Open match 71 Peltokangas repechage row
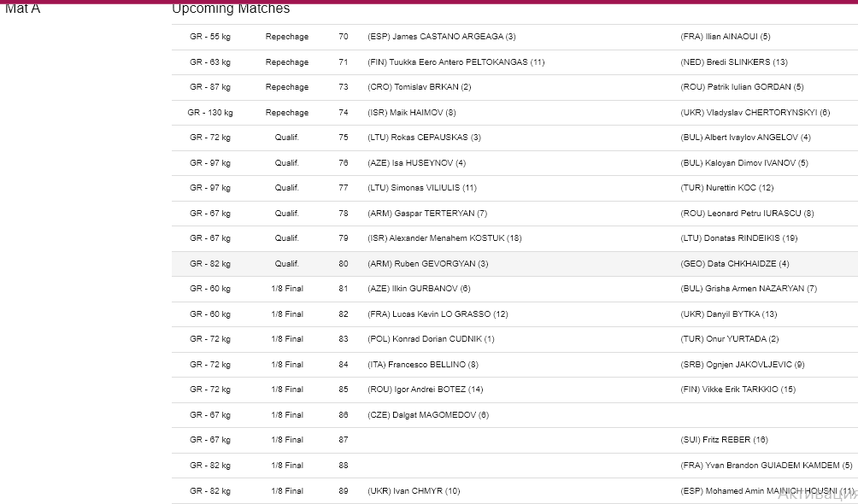The width and height of the screenshot is (858, 504). 514,62
